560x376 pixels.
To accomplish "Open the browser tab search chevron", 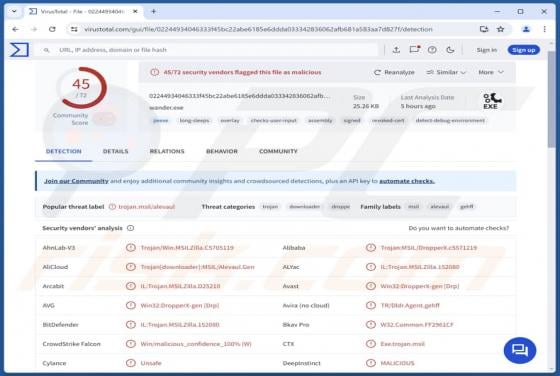I will tap(14, 11).
